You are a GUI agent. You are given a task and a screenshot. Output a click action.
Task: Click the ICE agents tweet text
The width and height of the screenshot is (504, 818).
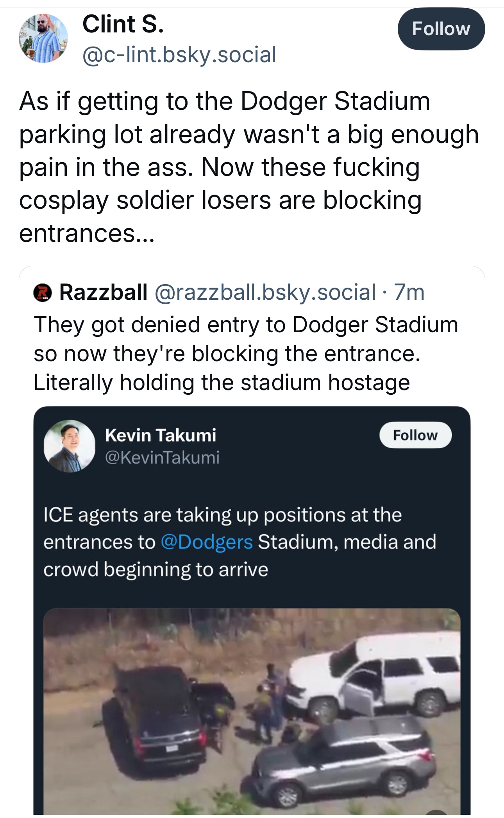240,542
